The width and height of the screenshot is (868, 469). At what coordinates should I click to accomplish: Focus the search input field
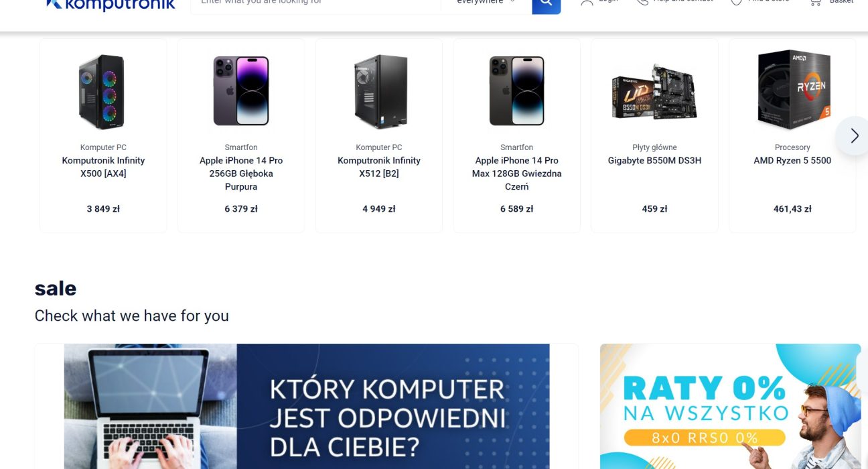click(x=315, y=3)
